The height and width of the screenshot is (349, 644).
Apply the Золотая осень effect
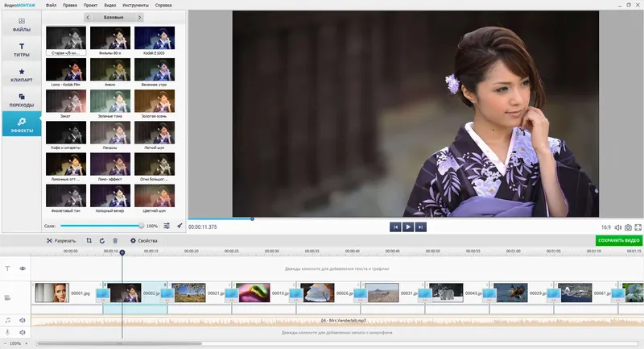click(155, 104)
